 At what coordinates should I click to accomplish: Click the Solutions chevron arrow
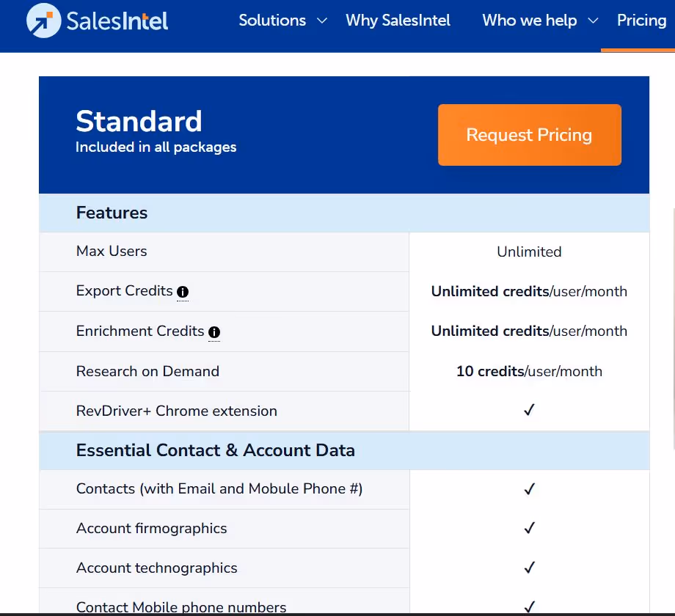[321, 21]
